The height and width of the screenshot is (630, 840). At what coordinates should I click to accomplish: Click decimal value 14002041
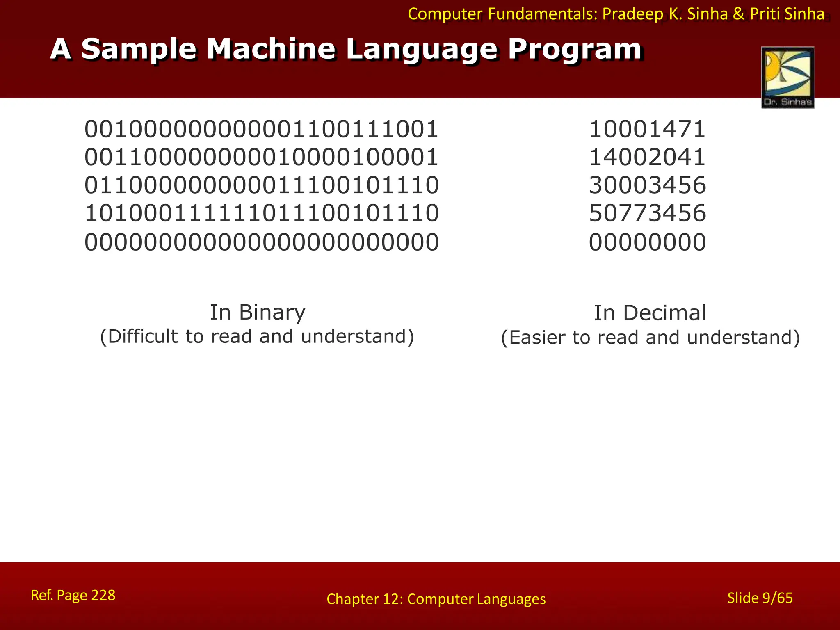tap(647, 157)
